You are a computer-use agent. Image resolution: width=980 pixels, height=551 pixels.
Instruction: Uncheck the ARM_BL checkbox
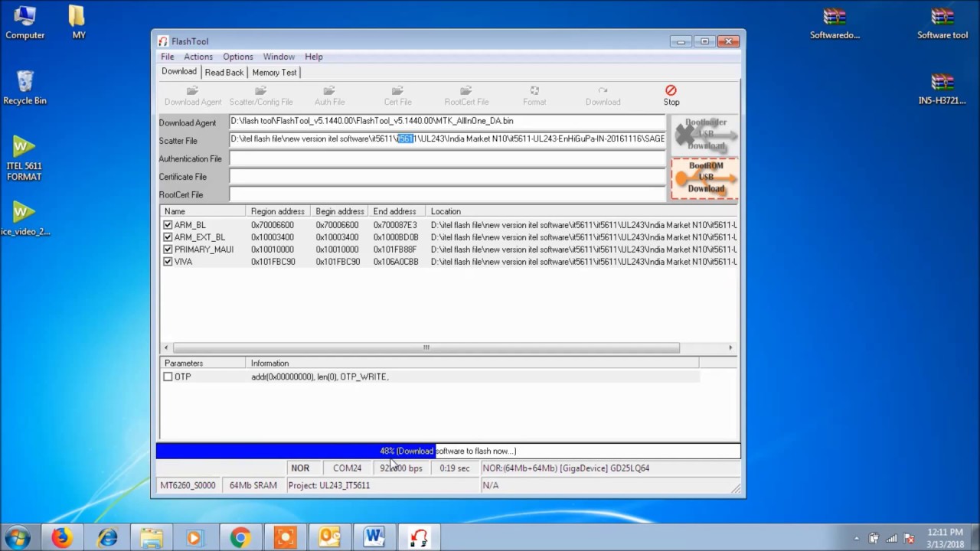click(x=168, y=225)
